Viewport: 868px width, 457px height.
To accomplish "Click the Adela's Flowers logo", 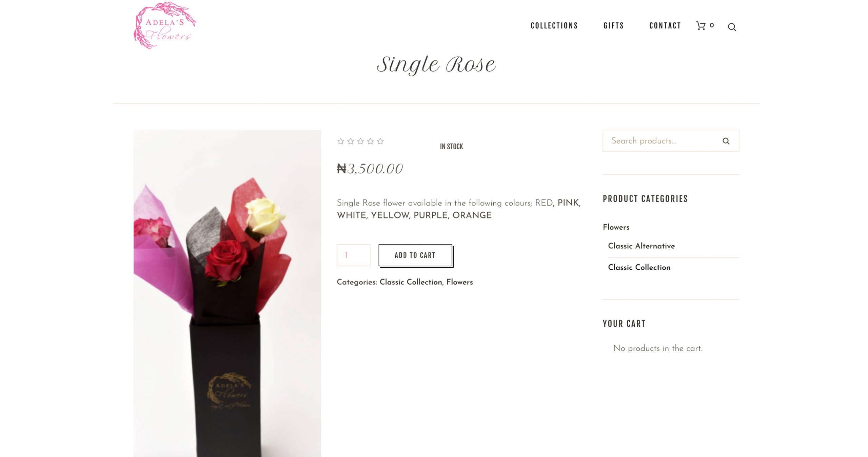I will point(165,26).
